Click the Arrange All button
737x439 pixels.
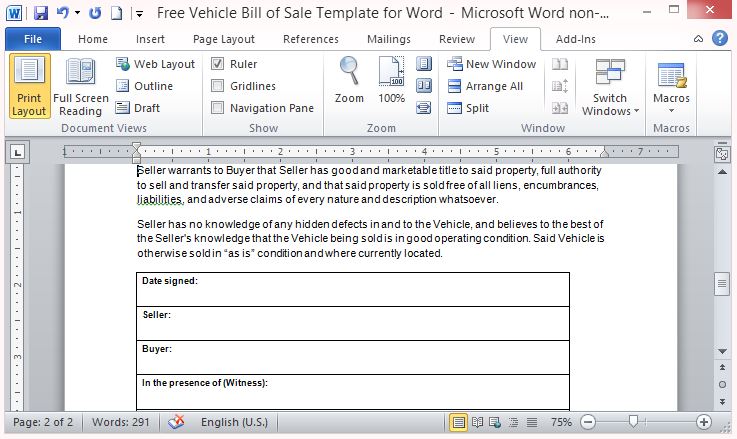[484, 86]
